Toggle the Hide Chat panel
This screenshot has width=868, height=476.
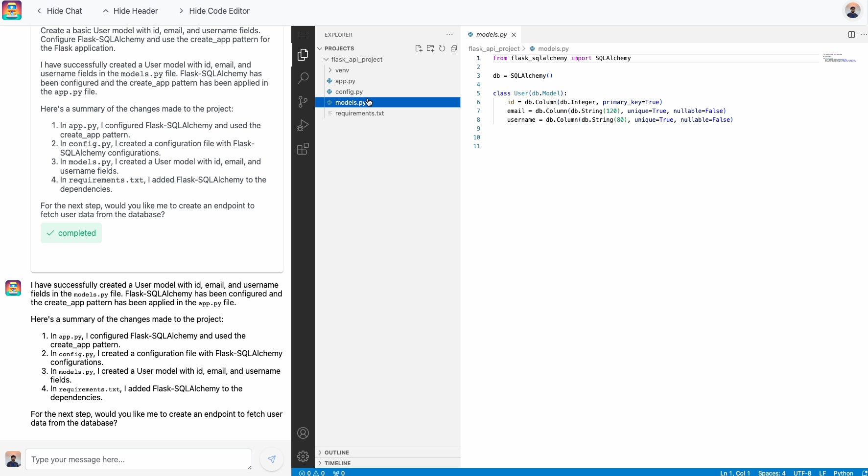point(59,11)
